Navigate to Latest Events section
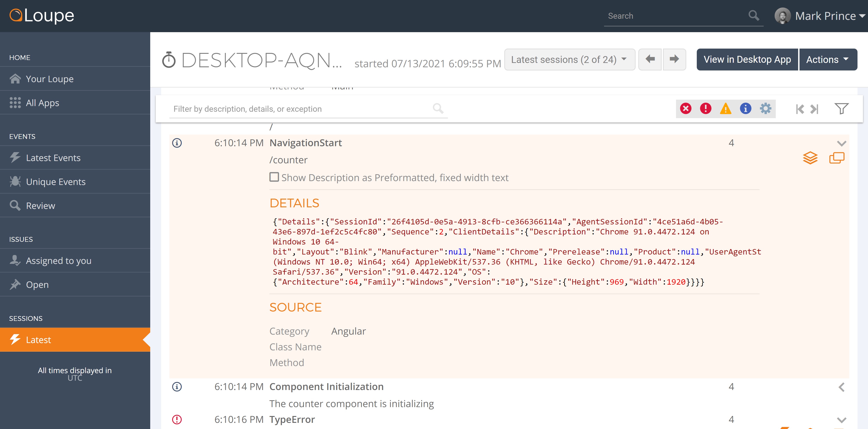 click(x=54, y=158)
